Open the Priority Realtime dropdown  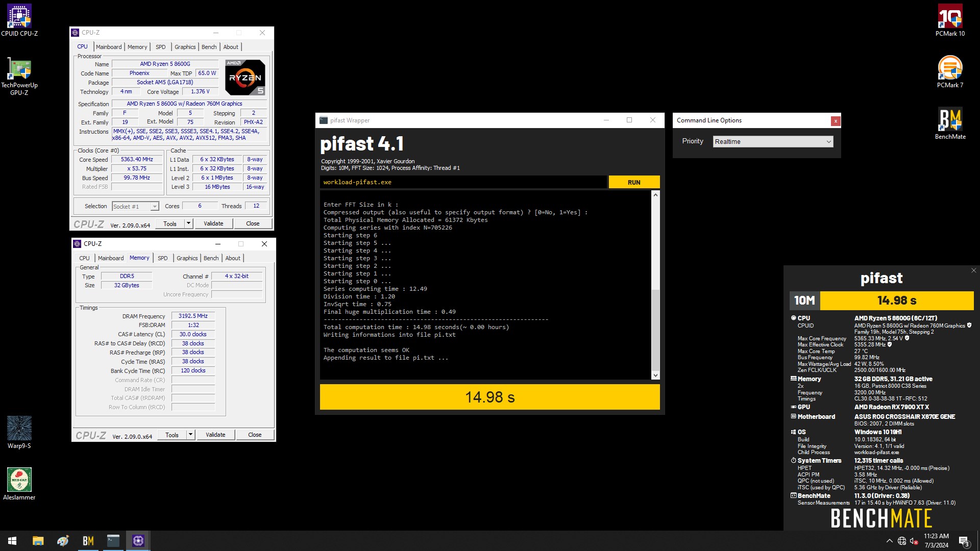(773, 141)
